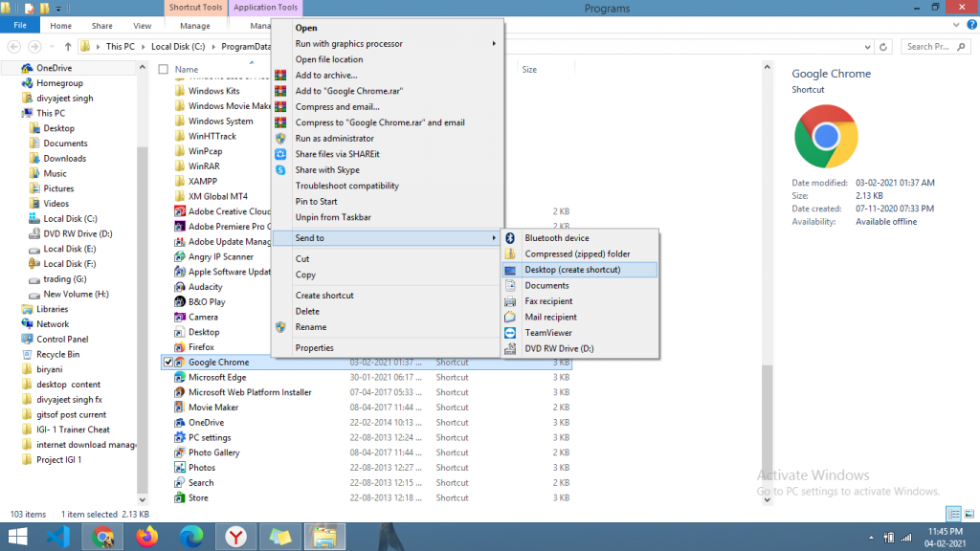Open the Share ribbon tab
980x551 pixels.
[101, 26]
